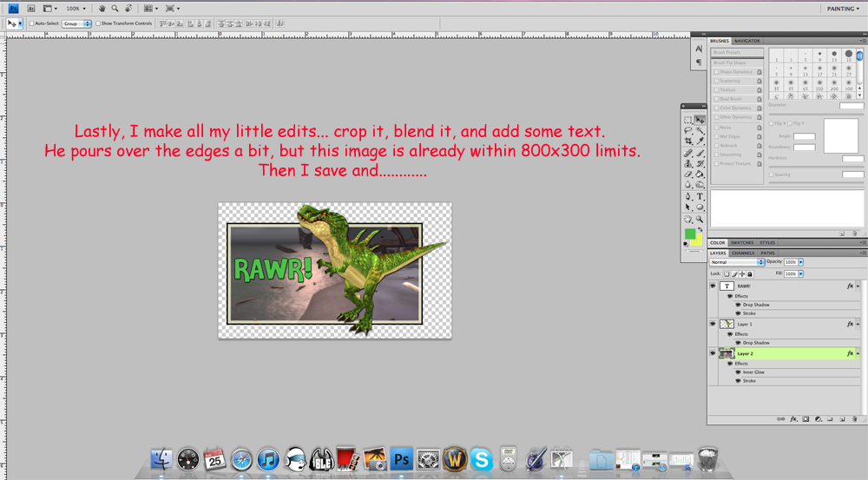Open the Group auto-select dropdown

[76, 23]
